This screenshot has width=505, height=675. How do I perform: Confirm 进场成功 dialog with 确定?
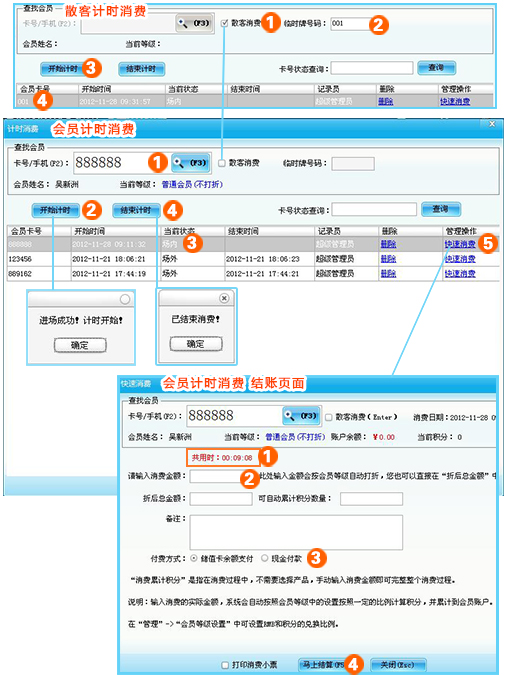(80, 345)
